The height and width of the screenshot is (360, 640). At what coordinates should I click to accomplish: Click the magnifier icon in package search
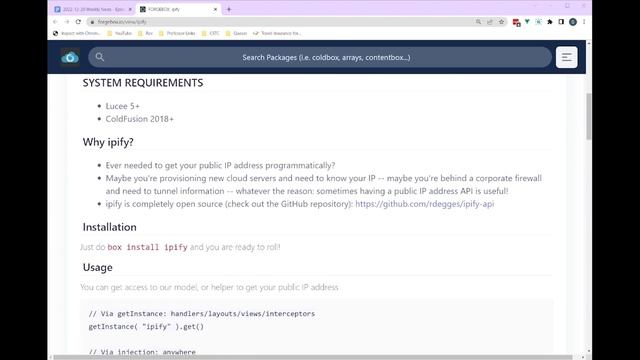100,57
